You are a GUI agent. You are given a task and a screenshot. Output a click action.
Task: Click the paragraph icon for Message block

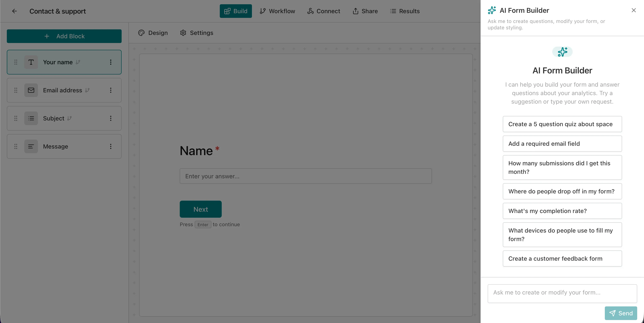(31, 146)
